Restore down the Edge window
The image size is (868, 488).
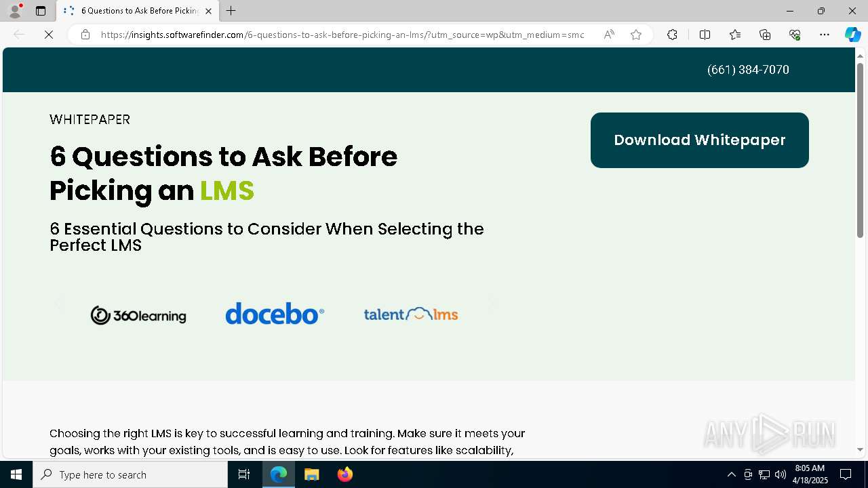[821, 11]
